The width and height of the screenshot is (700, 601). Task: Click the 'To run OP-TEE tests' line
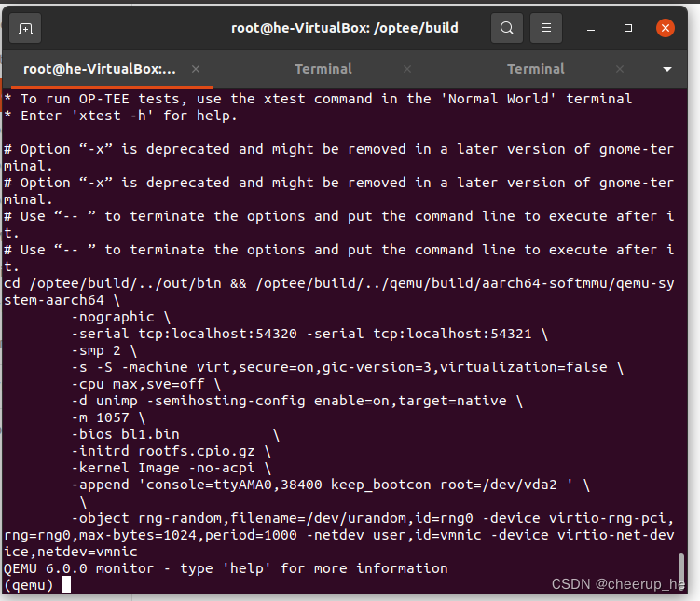318,99
